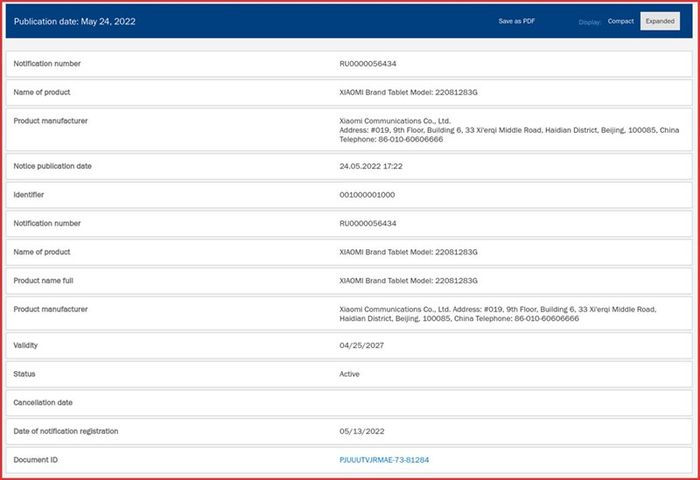700x480 pixels.
Task: Select the Cancellation date label
Action: [43, 402]
